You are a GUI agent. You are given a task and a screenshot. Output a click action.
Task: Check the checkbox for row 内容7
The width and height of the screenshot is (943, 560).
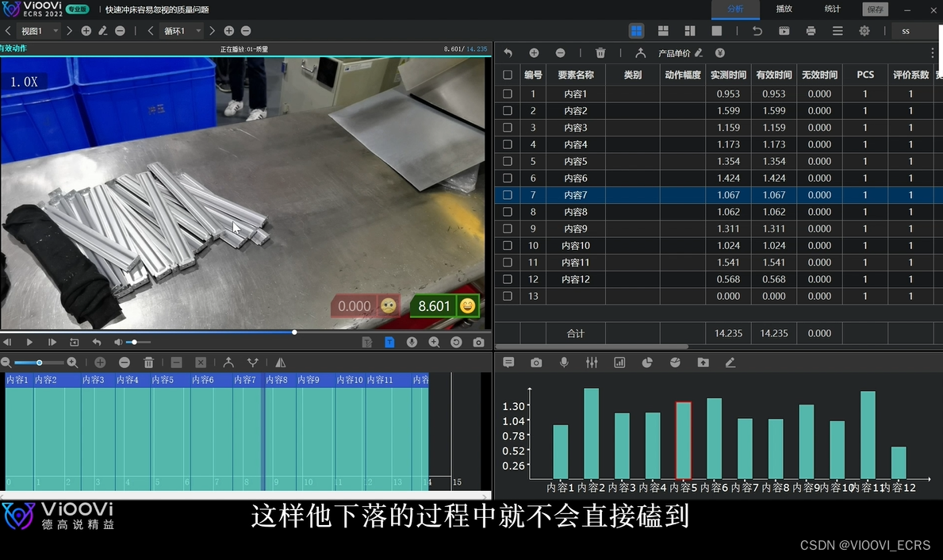(507, 194)
